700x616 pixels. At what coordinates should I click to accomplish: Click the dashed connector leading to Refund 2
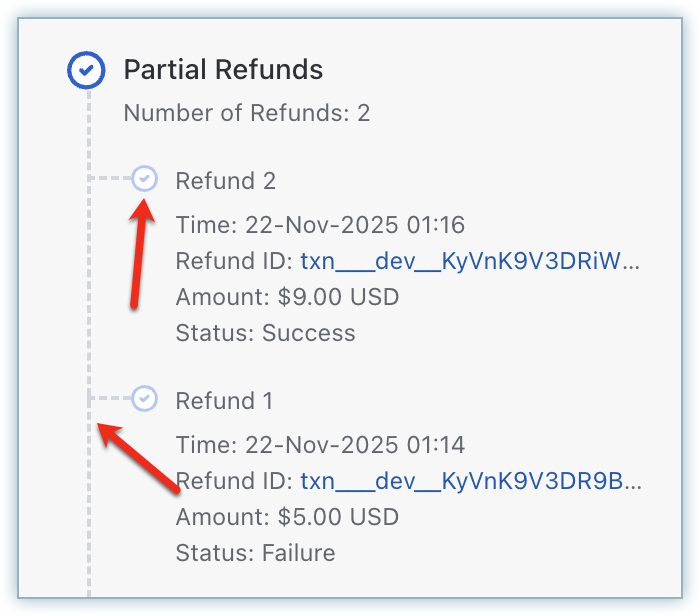(x=110, y=179)
